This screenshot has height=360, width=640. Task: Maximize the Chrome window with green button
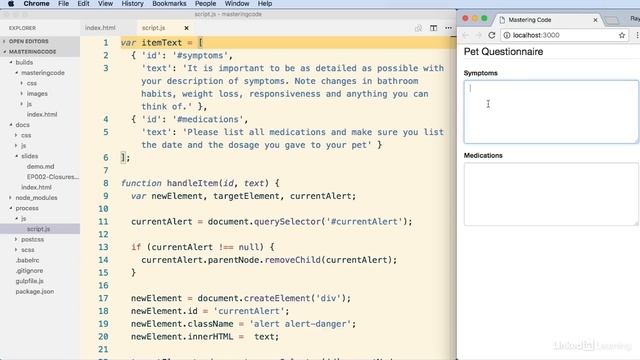tap(484, 18)
